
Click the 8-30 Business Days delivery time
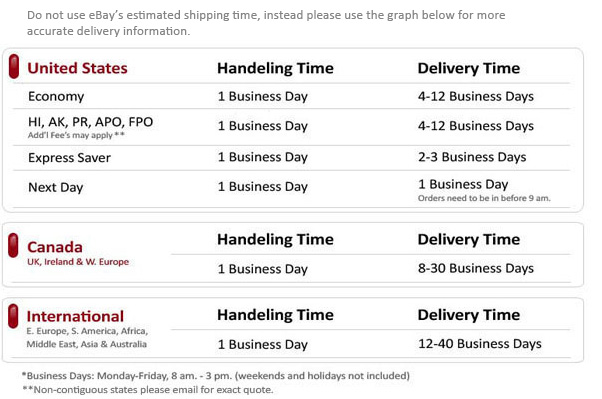[476, 268]
